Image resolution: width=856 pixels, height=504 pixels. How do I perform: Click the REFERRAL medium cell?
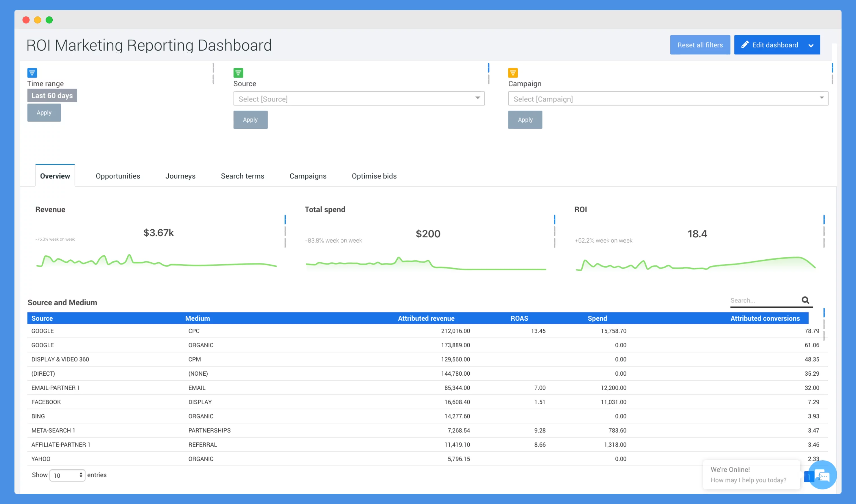pyautogui.click(x=203, y=445)
